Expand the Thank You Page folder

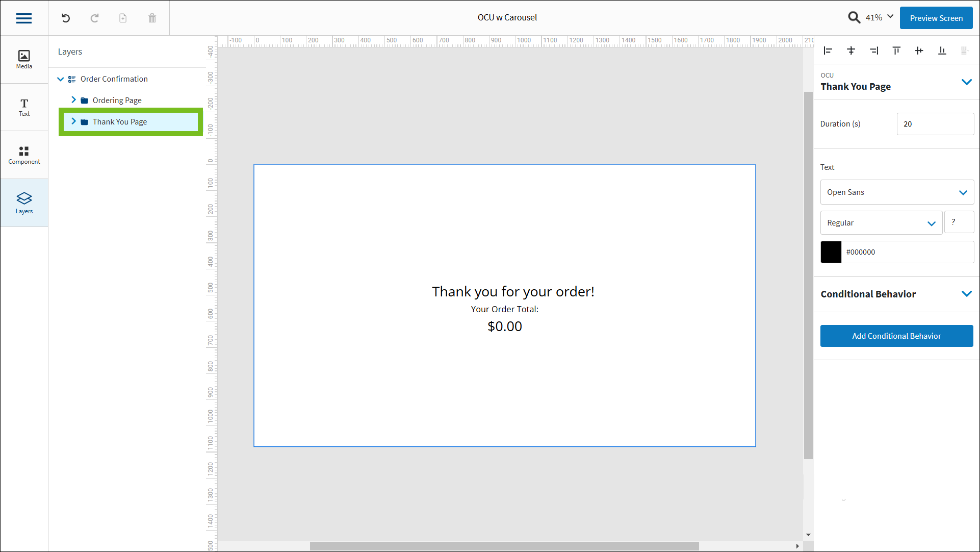pyautogui.click(x=74, y=121)
